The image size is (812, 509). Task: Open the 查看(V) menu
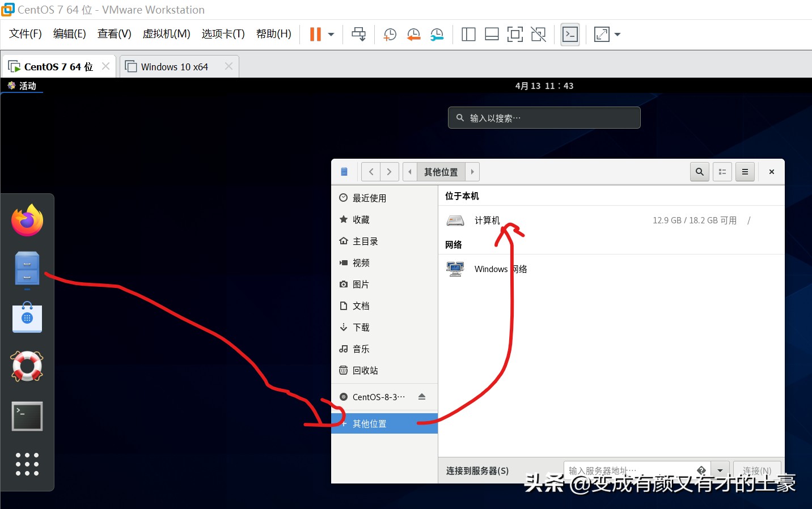(x=115, y=34)
